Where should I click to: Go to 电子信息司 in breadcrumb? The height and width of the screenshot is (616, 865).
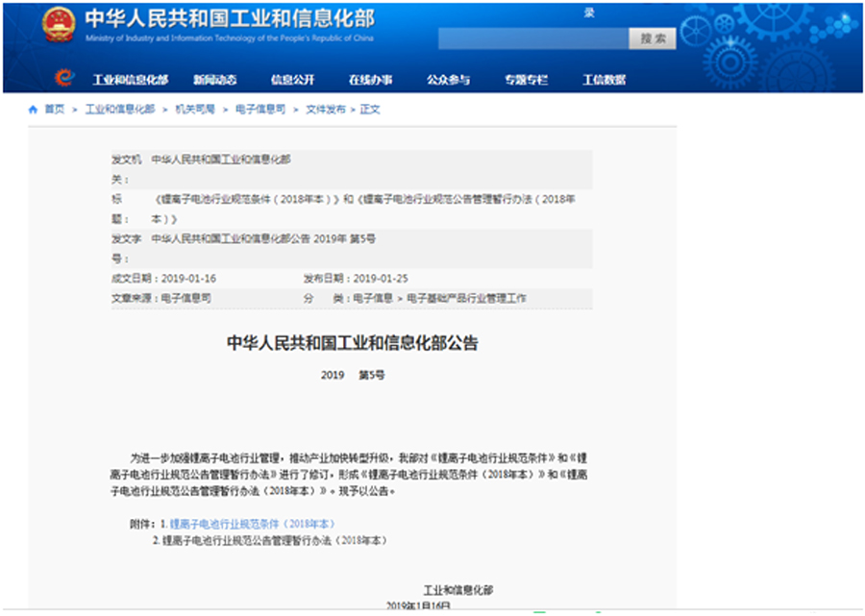(x=260, y=110)
